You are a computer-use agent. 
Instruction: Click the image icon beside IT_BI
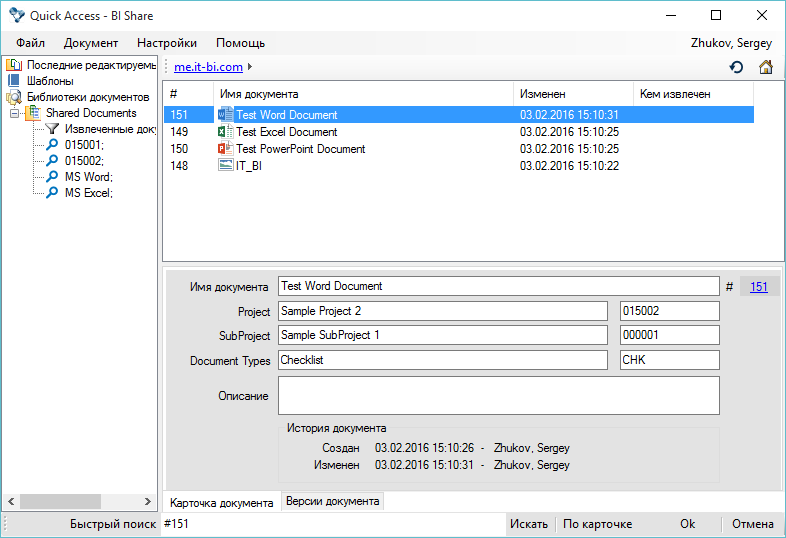(x=226, y=165)
